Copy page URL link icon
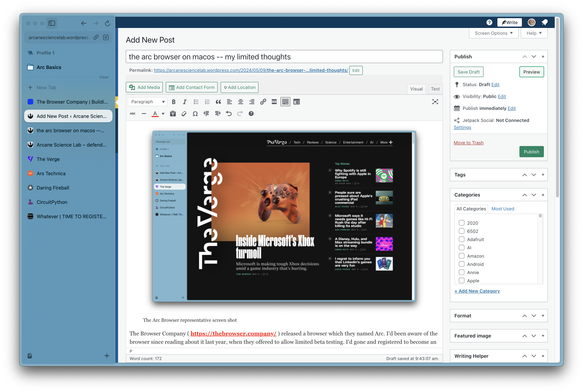 pyautogui.click(x=96, y=37)
